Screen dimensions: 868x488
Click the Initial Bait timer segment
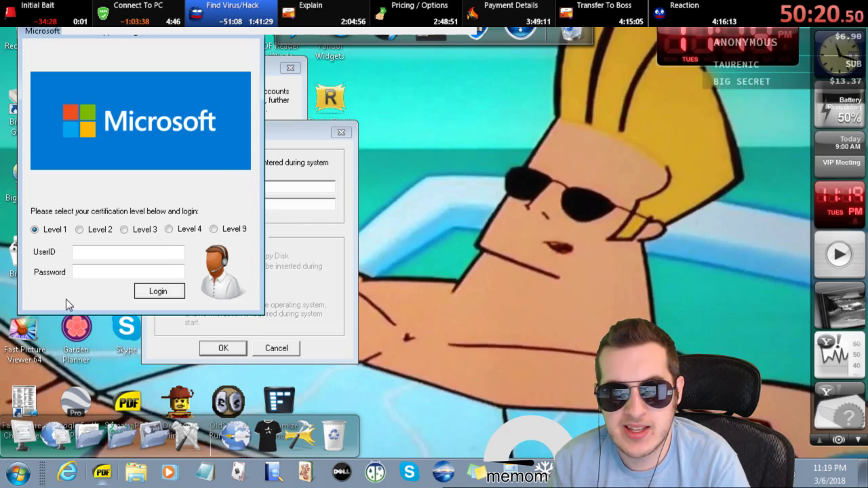45,13
